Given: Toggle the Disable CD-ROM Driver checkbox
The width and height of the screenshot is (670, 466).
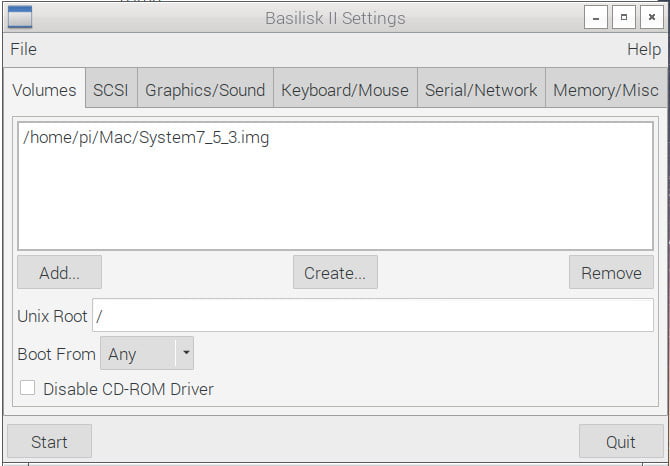Looking at the screenshot, I should (27, 388).
